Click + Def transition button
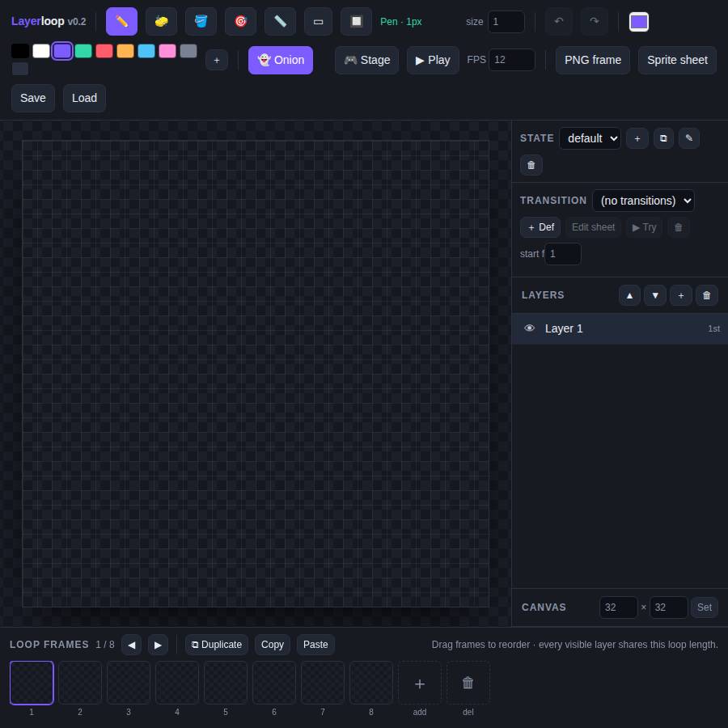The image size is (728, 728). pos(540,227)
